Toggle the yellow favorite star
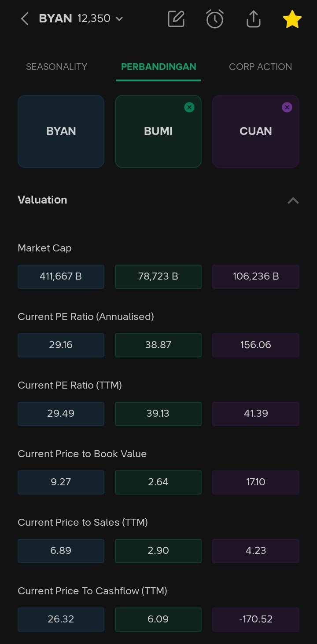The image size is (317, 644). pyautogui.click(x=292, y=19)
